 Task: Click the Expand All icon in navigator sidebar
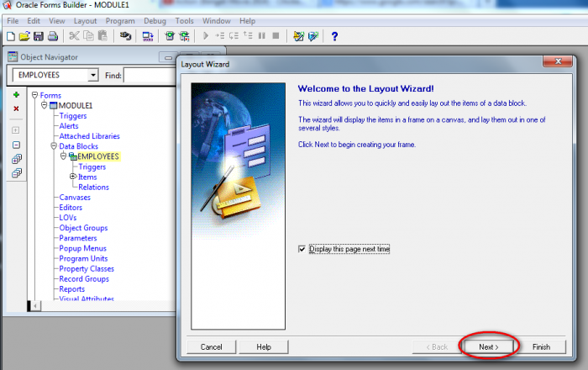[17, 159]
